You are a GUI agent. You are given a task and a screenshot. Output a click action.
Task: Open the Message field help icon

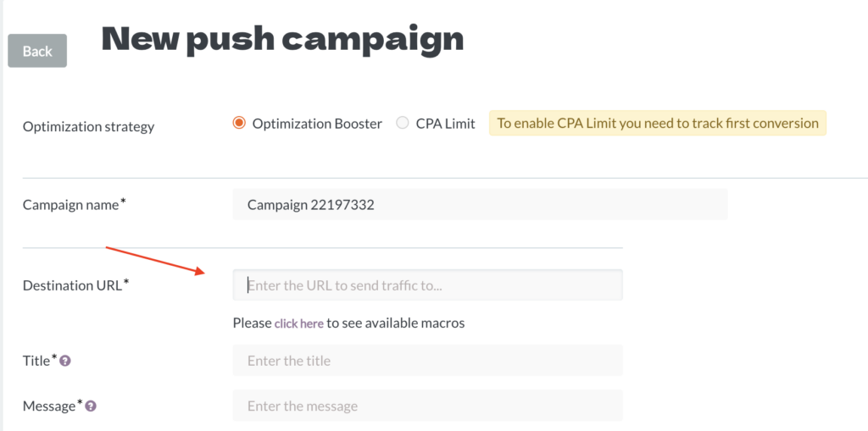tap(91, 406)
